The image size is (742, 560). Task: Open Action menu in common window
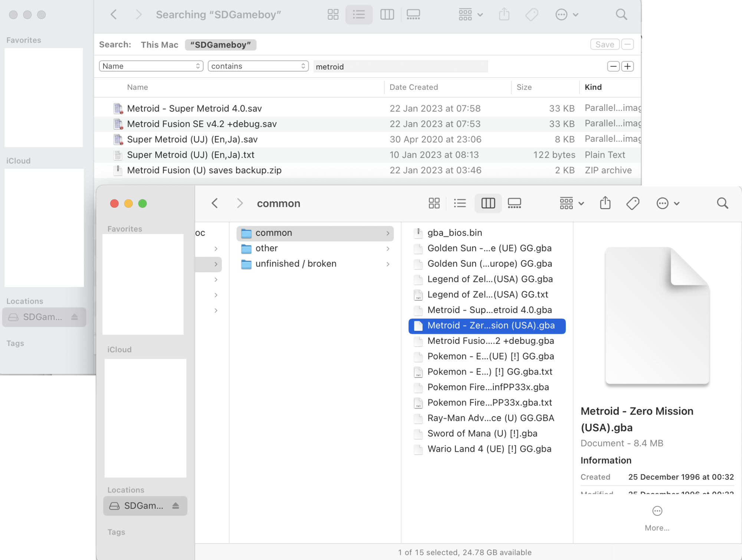coord(668,203)
